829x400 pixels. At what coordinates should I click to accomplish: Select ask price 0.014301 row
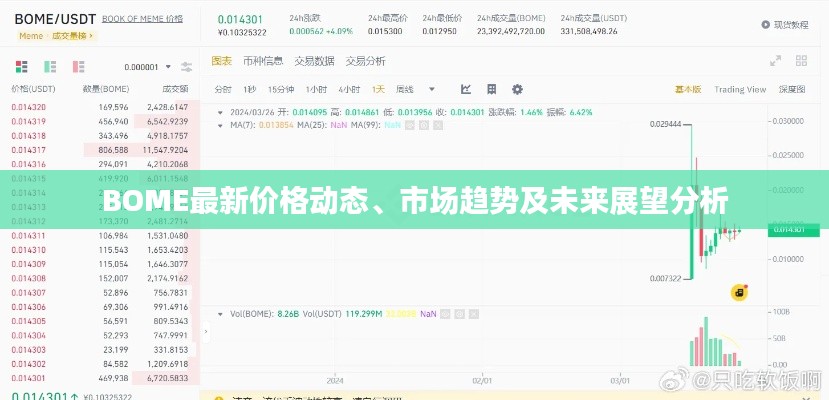[x=100, y=378]
